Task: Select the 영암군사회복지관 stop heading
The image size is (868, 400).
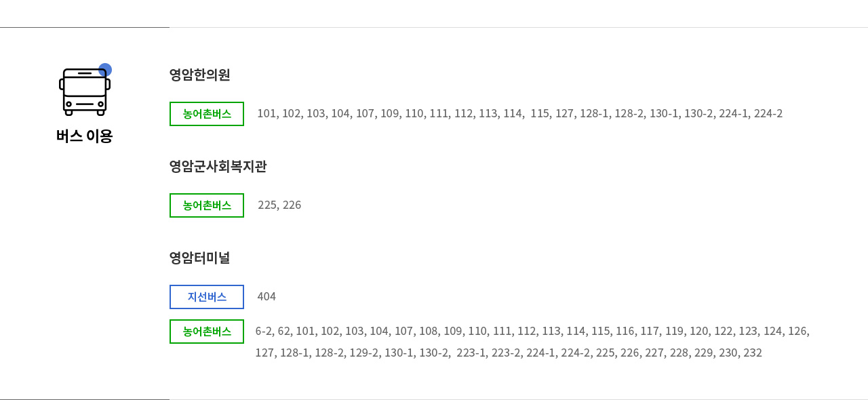Action: tap(218, 166)
